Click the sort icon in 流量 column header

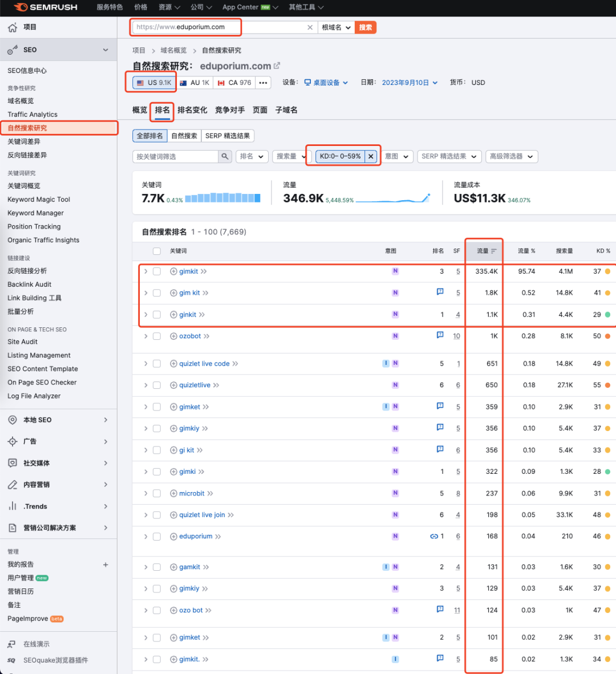494,251
